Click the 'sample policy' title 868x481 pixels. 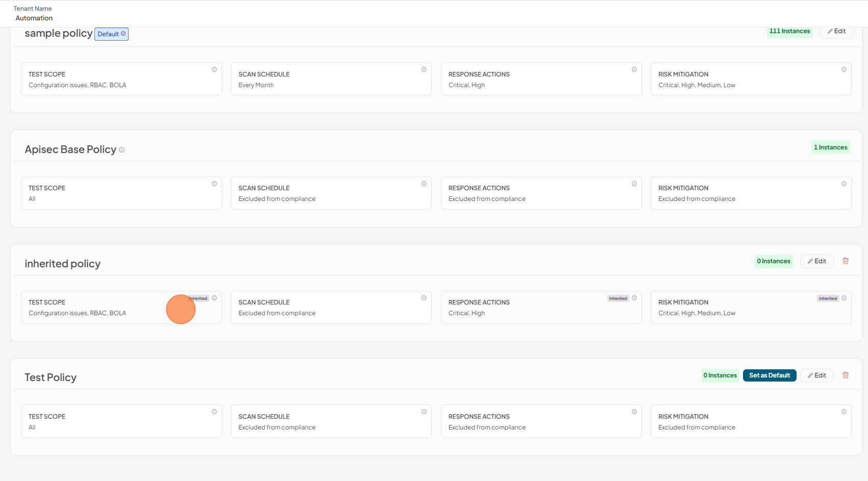click(x=59, y=33)
